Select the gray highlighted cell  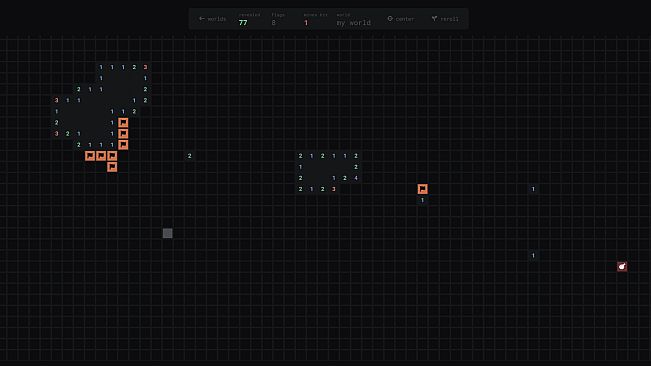(167, 233)
